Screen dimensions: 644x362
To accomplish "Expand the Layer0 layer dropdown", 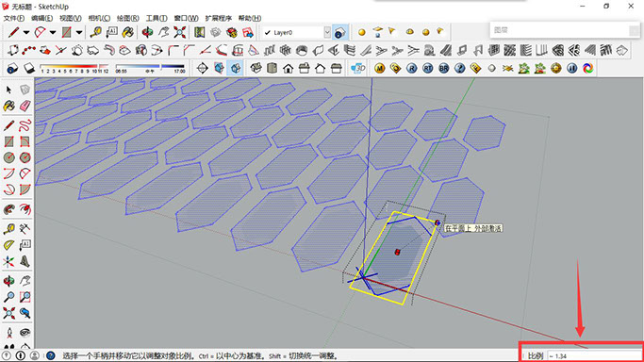I will pyautogui.click(x=327, y=32).
